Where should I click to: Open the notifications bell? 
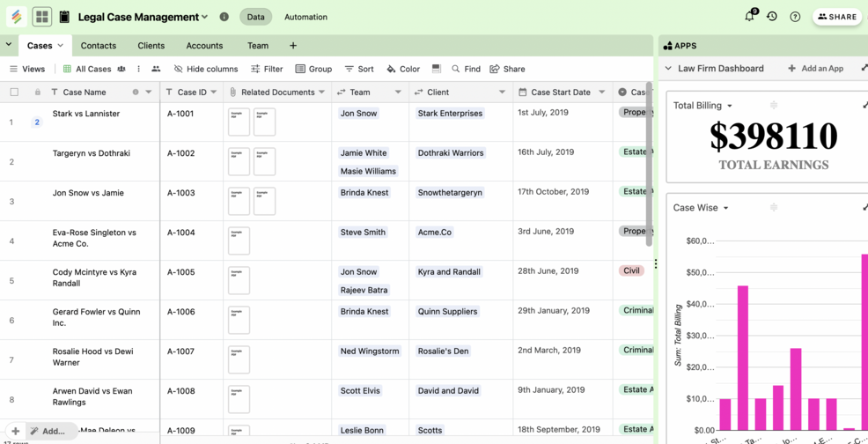750,17
